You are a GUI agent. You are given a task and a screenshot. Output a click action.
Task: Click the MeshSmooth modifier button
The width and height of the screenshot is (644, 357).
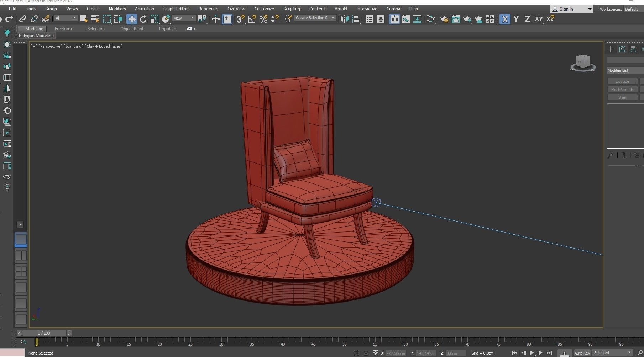click(622, 90)
